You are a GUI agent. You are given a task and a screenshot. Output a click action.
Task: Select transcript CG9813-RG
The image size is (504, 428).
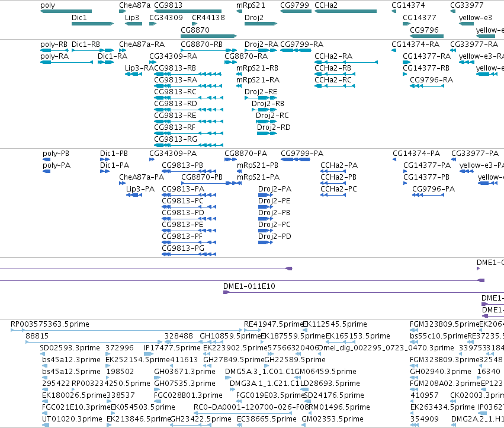(x=189, y=145)
